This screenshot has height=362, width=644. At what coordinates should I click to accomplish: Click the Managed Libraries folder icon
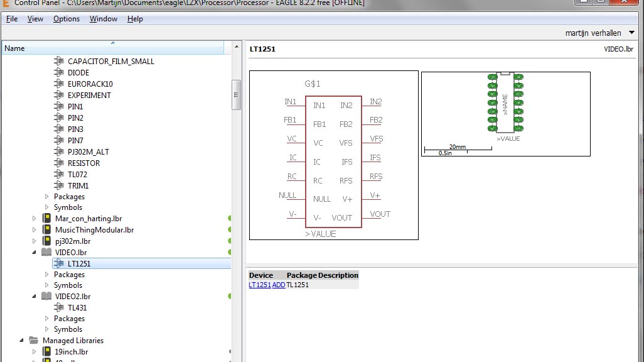[x=34, y=341]
